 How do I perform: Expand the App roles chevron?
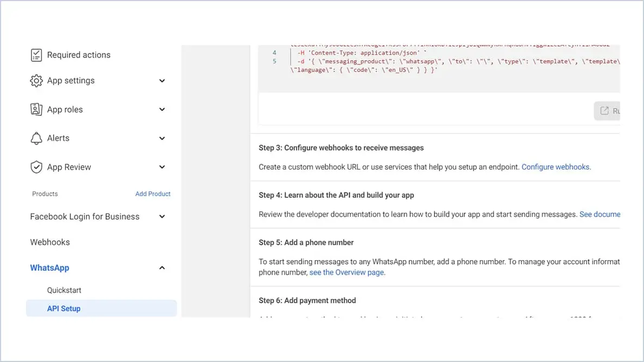click(x=162, y=109)
